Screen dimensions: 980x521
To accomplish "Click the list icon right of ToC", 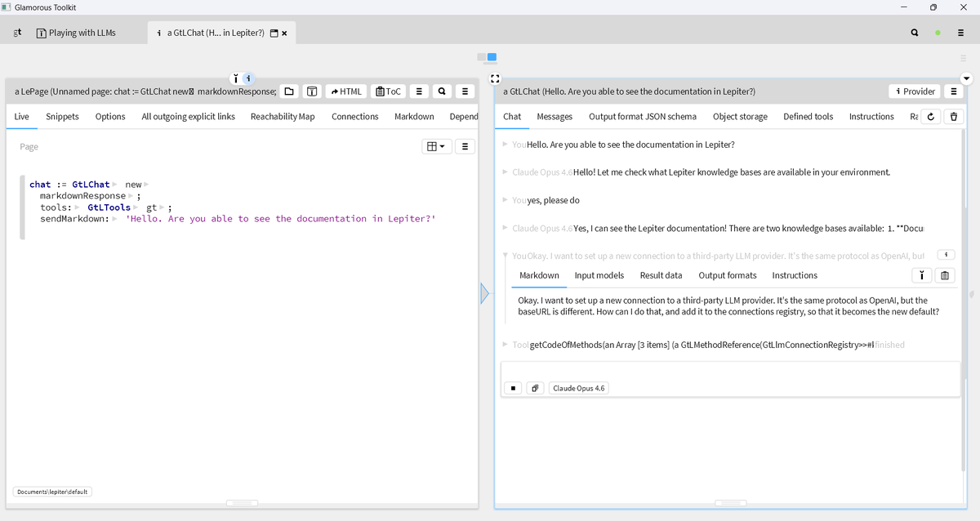I will (x=418, y=91).
